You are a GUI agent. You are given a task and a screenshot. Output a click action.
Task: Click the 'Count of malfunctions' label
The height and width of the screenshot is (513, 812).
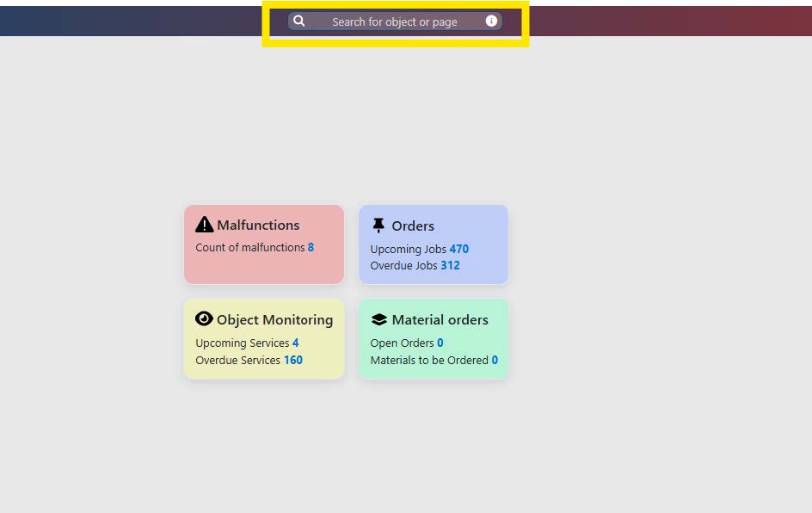[249, 248]
